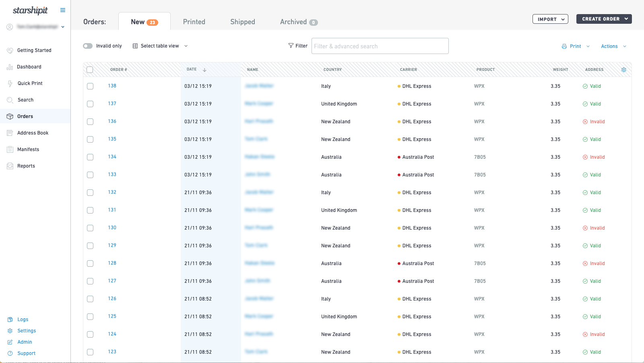644x363 pixels.
Task: Check the select-all orders checkbox
Action: tap(90, 69)
